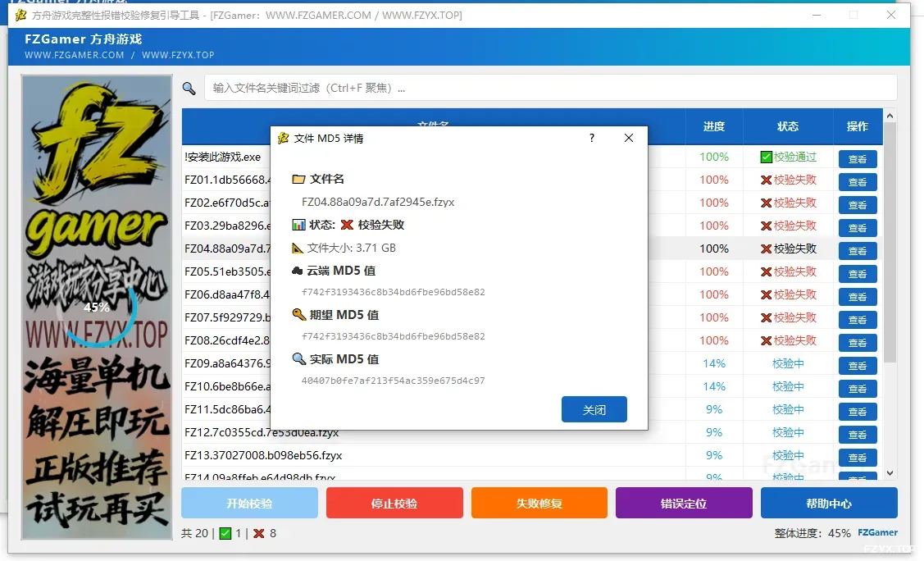The width and height of the screenshot is (924, 561).
Task: Click scrollbar down arrow of file list
Action: point(890,473)
